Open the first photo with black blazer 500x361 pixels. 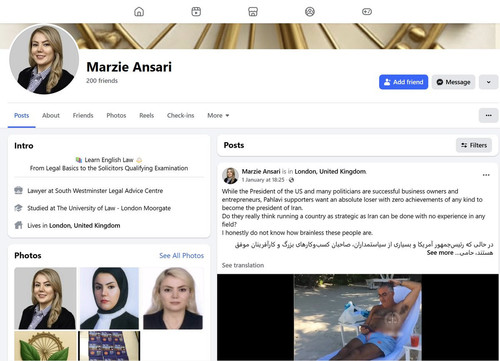[x=45, y=298]
